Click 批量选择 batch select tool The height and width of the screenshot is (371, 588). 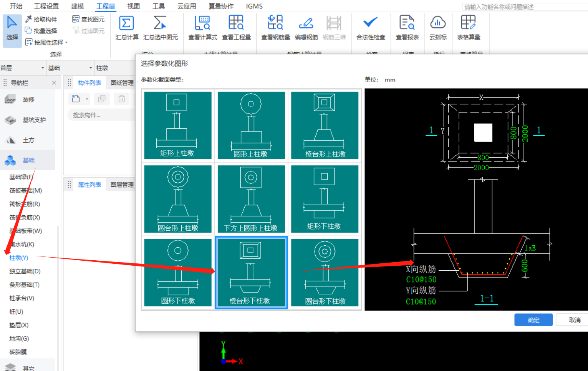coord(41,31)
